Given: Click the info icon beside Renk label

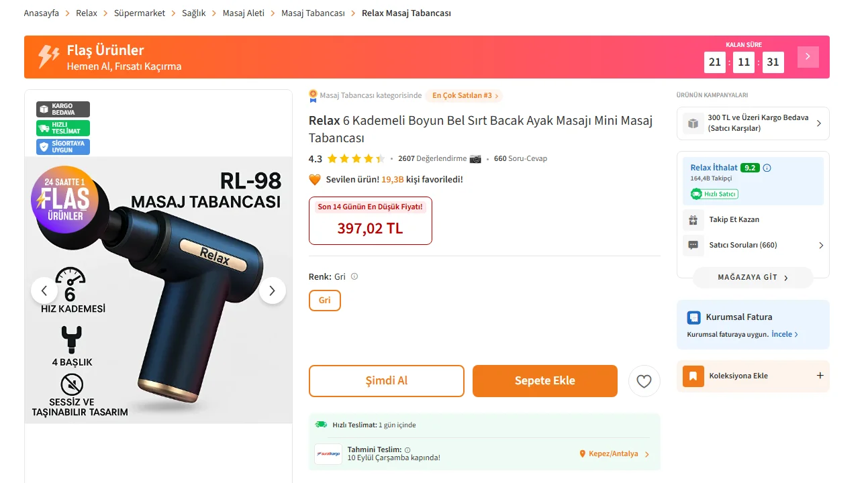Looking at the screenshot, I should pyautogui.click(x=354, y=276).
